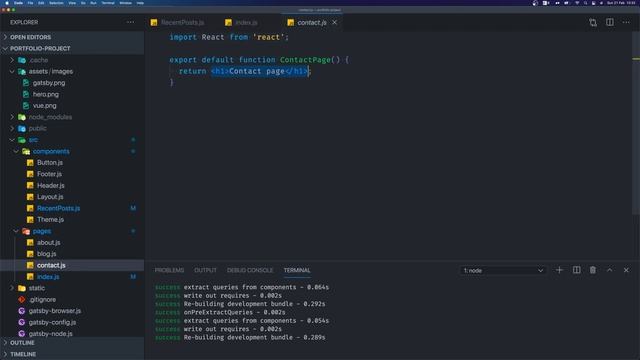Switch to the Output panel tab
640x360 pixels.
point(205,270)
